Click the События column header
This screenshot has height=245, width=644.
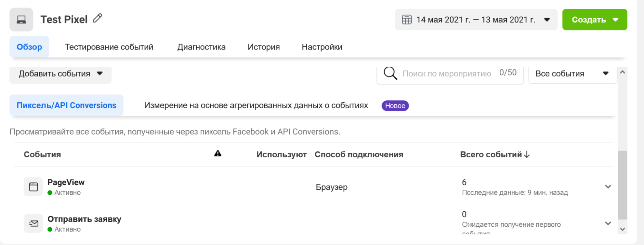point(42,154)
